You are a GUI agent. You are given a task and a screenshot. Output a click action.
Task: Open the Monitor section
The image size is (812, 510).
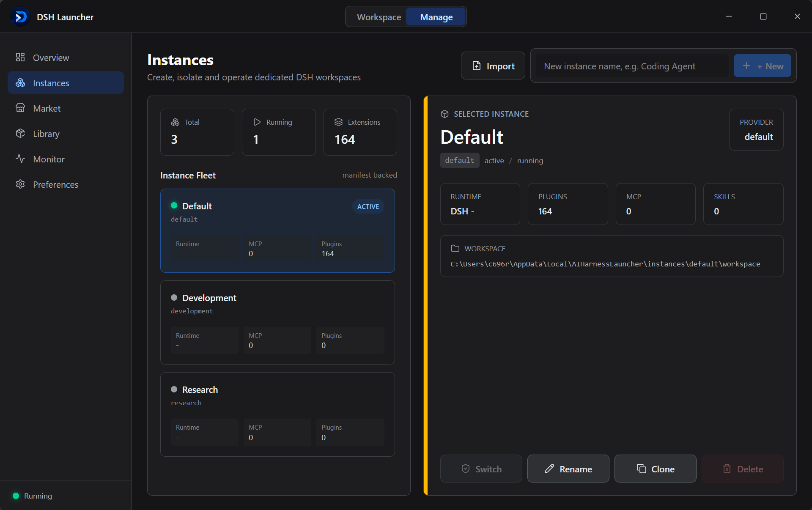[x=66, y=159]
